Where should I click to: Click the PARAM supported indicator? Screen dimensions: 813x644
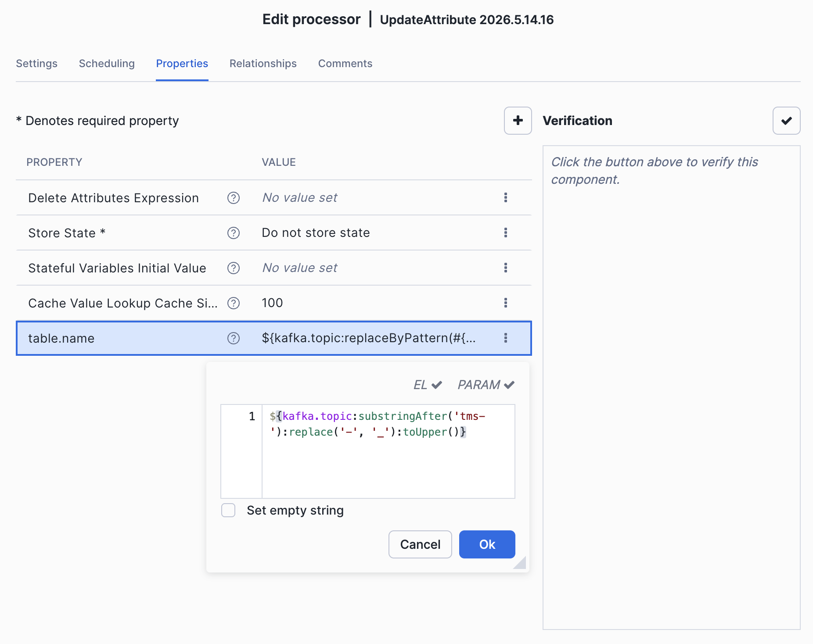pyautogui.click(x=486, y=385)
